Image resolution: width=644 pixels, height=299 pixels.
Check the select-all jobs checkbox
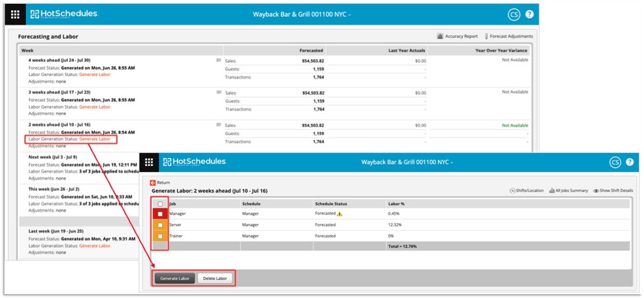click(x=160, y=204)
